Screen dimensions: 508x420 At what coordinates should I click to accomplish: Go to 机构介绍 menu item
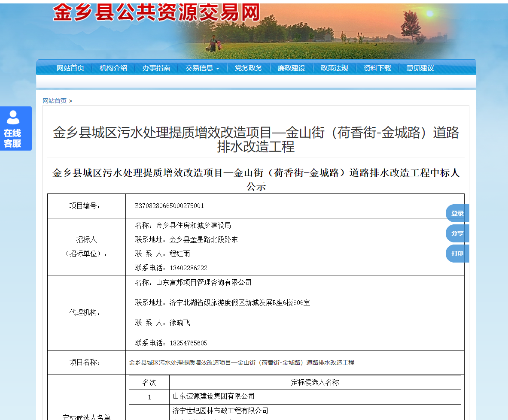point(113,68)
